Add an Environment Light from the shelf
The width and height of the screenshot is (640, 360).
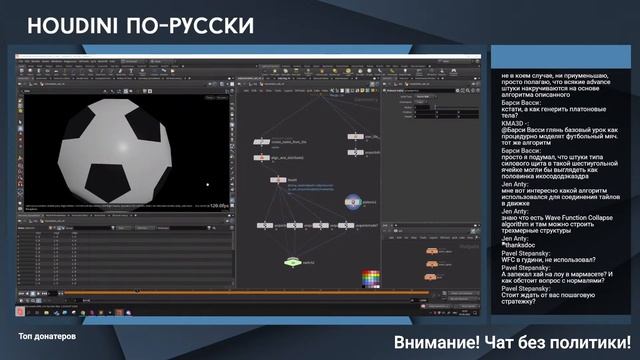(x=348, y=72)
